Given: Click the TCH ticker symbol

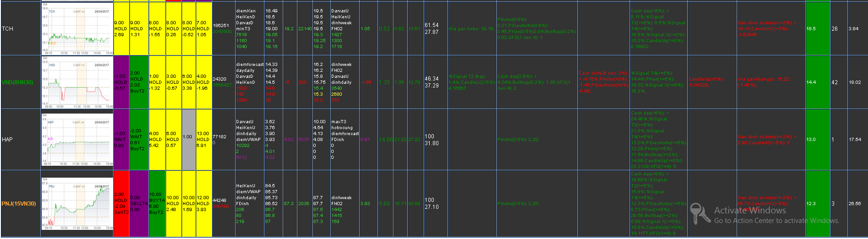Looking at the screenshot, I should pos(8,29).
